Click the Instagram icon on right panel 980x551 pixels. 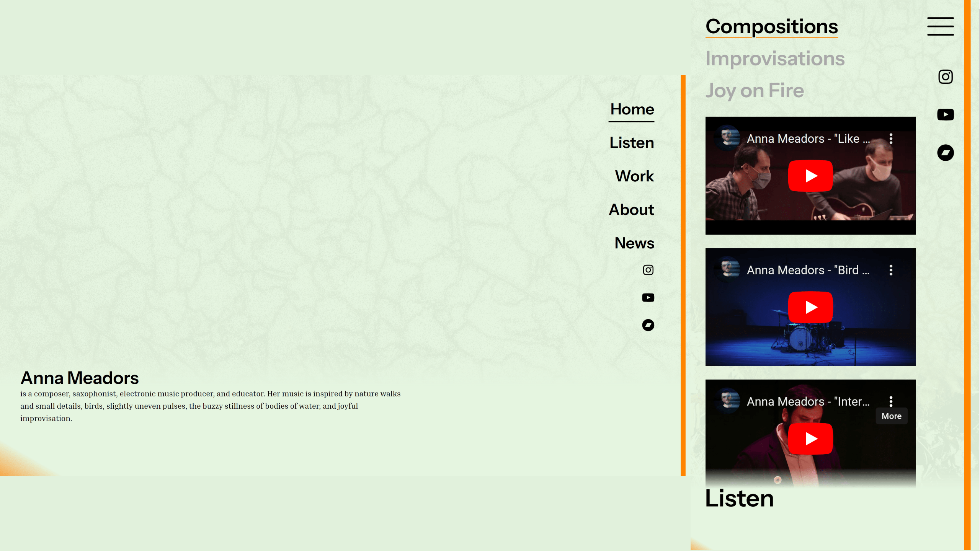coord(945,76)
